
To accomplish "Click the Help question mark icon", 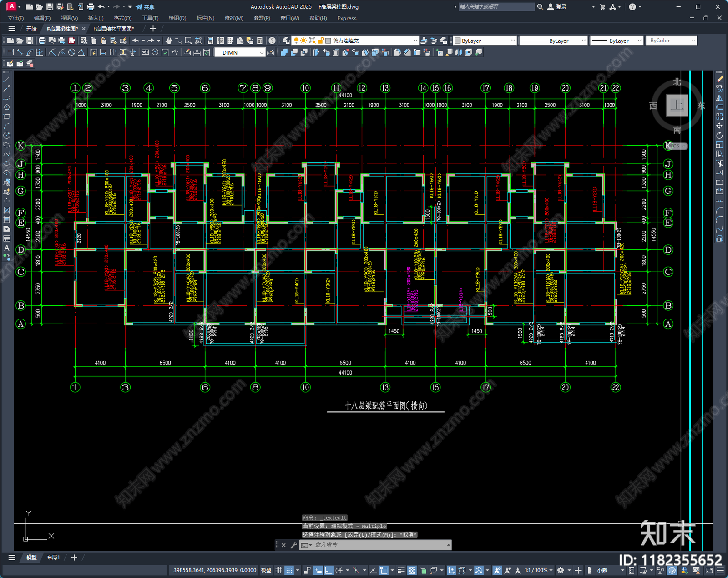I will click(272, 41).
